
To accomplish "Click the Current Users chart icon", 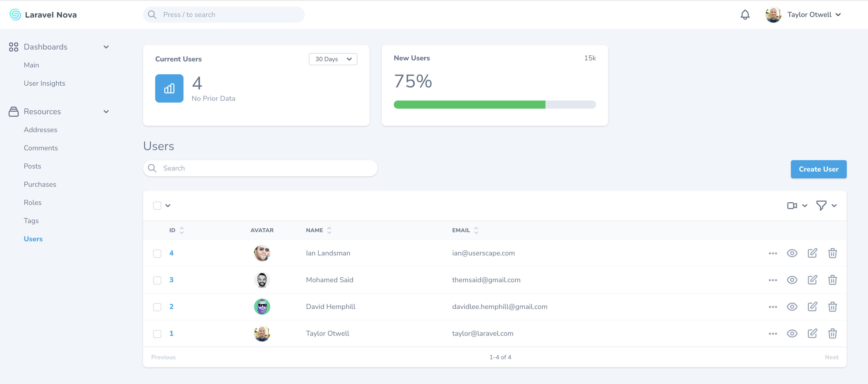I will point(170,88).
